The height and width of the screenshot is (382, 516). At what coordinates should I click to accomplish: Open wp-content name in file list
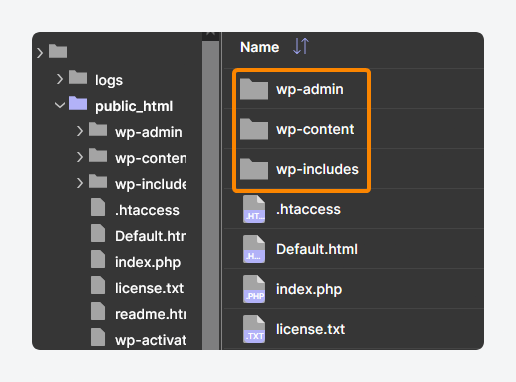click(x=315, y=129)
